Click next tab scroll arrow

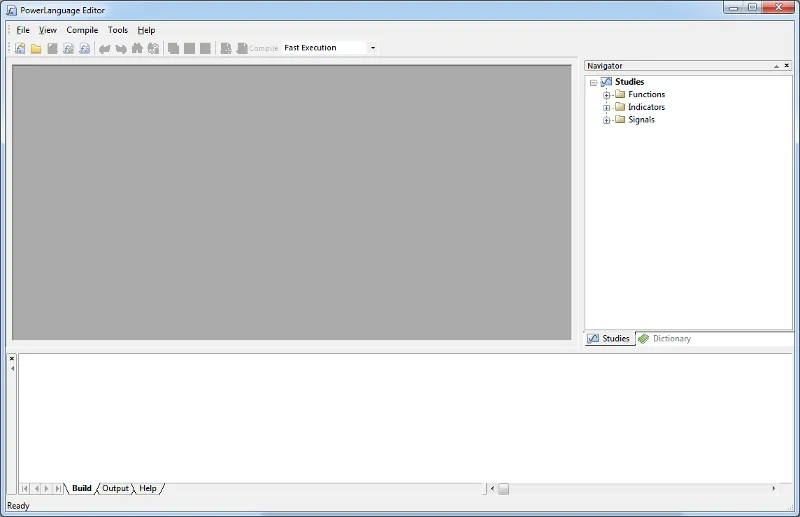[46, 488]
